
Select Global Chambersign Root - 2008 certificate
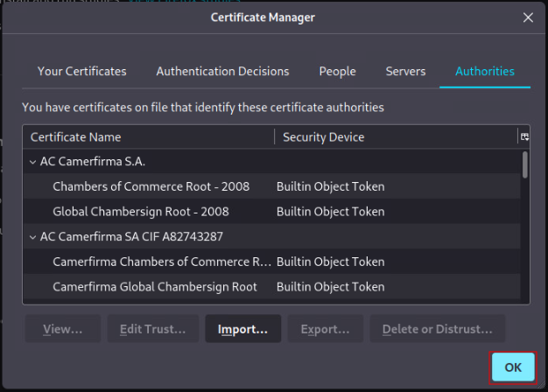(140, 212)
